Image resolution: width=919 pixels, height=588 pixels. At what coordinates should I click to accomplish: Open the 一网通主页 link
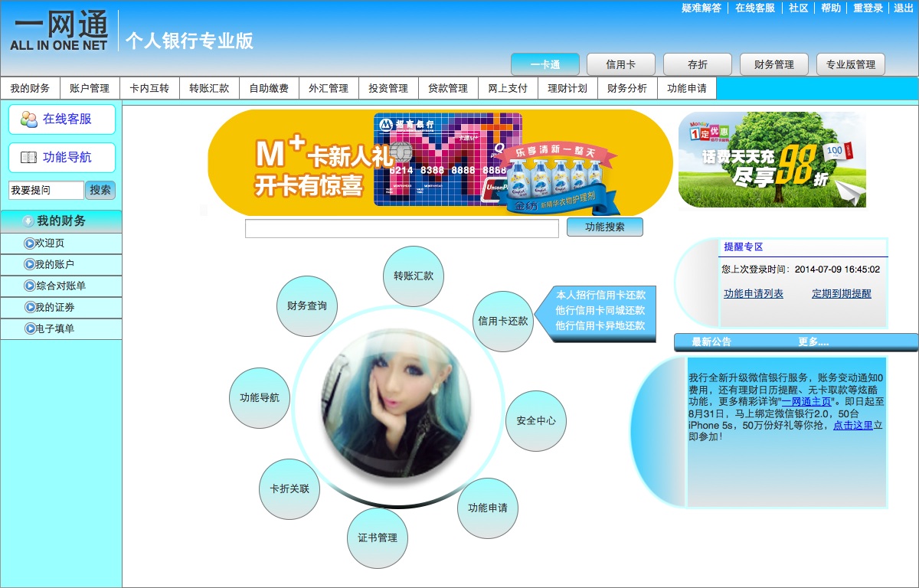(x=806, y=401)
